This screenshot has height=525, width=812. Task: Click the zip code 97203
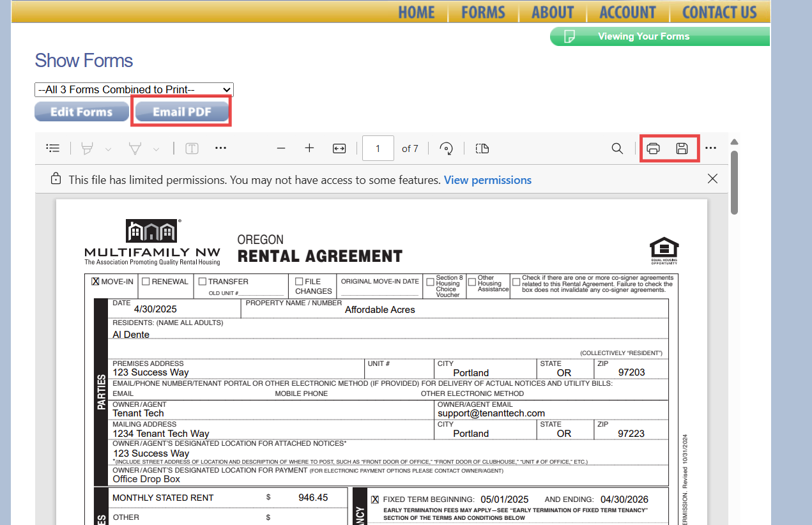click(632, 372)
